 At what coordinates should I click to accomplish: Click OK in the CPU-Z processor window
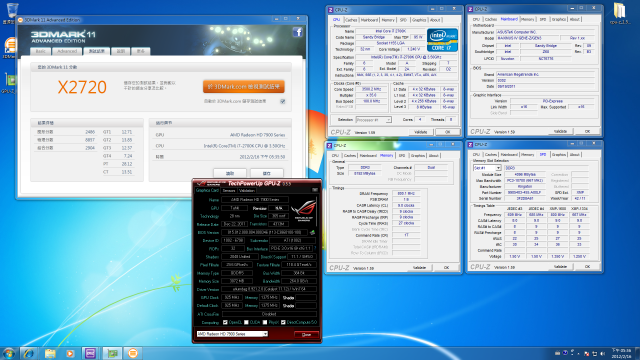447,132
